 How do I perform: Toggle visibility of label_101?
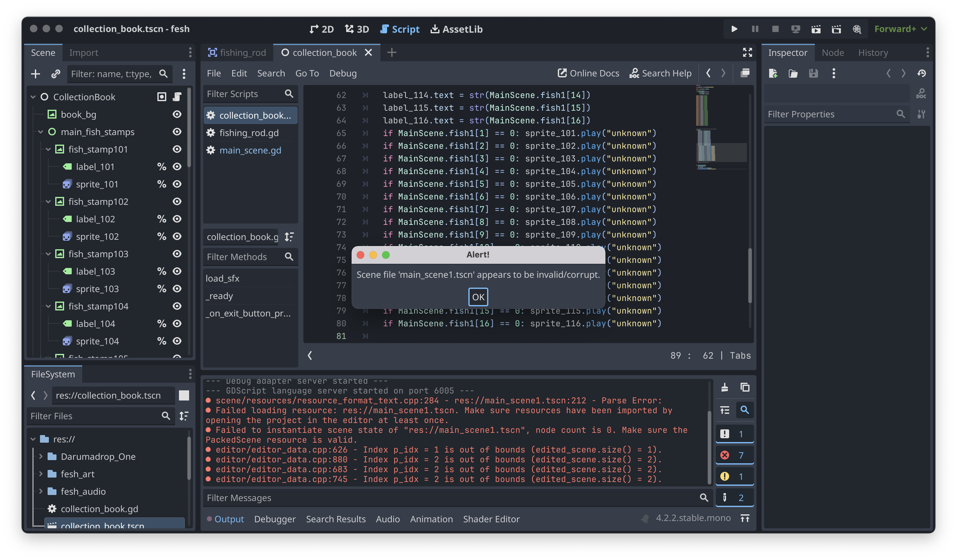pyautogui.click(x=177, y=166)
